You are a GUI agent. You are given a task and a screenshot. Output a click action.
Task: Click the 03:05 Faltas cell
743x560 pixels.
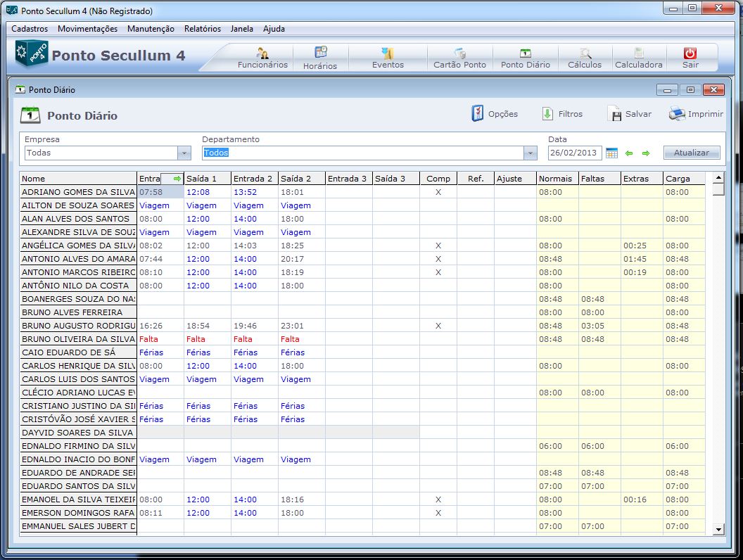599,326
